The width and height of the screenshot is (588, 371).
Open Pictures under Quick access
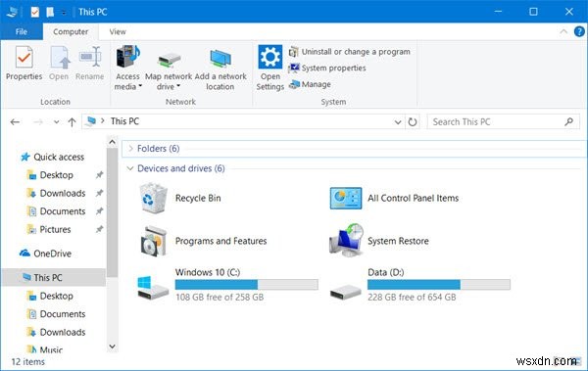[49, 229]
